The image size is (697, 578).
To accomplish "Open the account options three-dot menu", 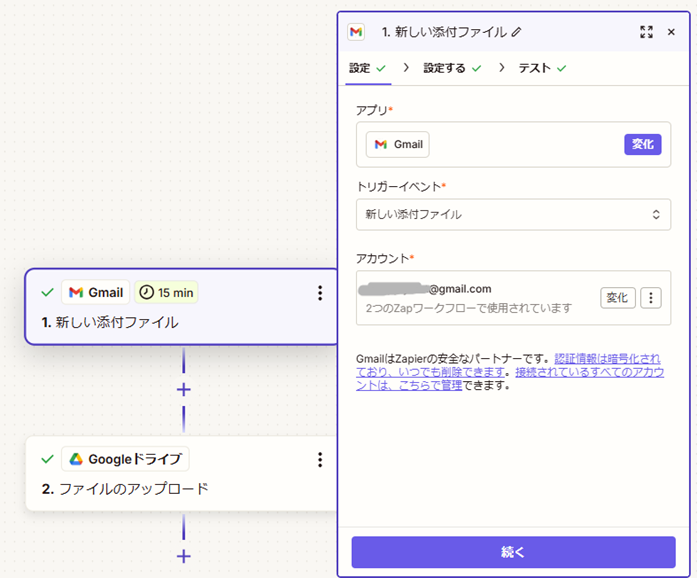I will coord(651,298).
